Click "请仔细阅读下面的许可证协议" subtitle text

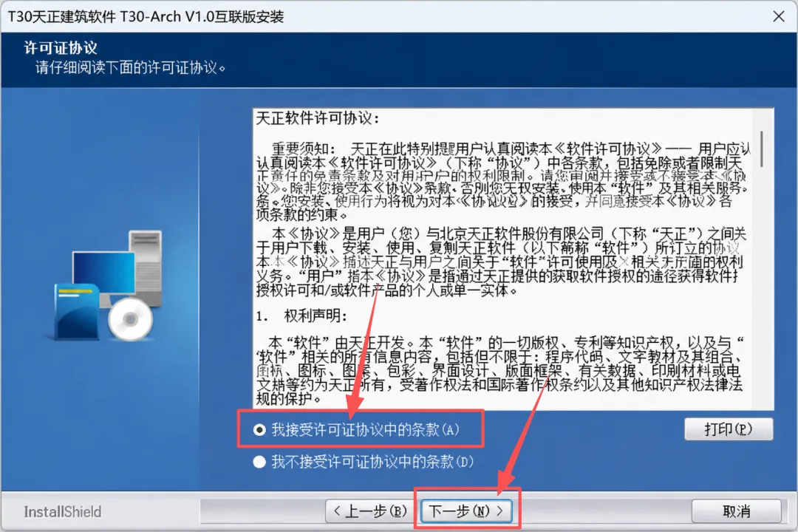pos(130,68)
